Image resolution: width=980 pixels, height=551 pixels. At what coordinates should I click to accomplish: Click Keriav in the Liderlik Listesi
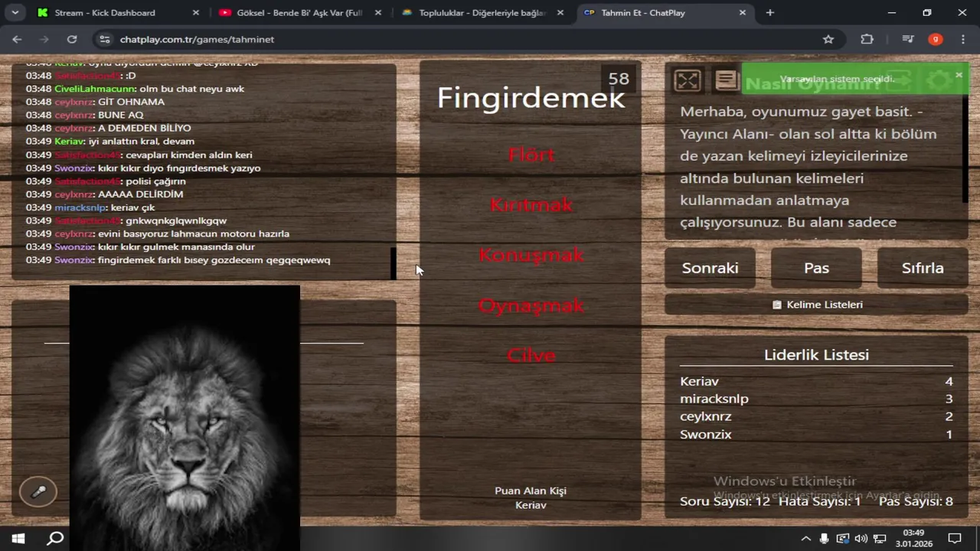[699, 381]
